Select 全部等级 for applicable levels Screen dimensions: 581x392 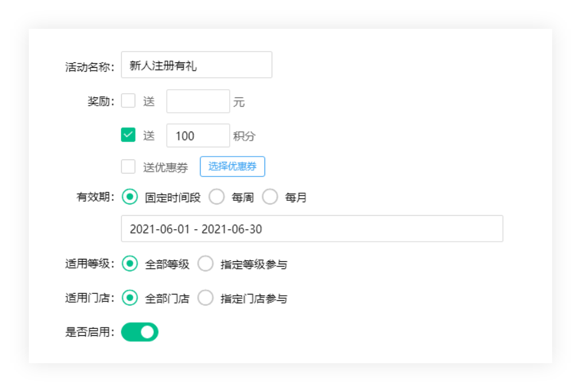tap(129, 264)
